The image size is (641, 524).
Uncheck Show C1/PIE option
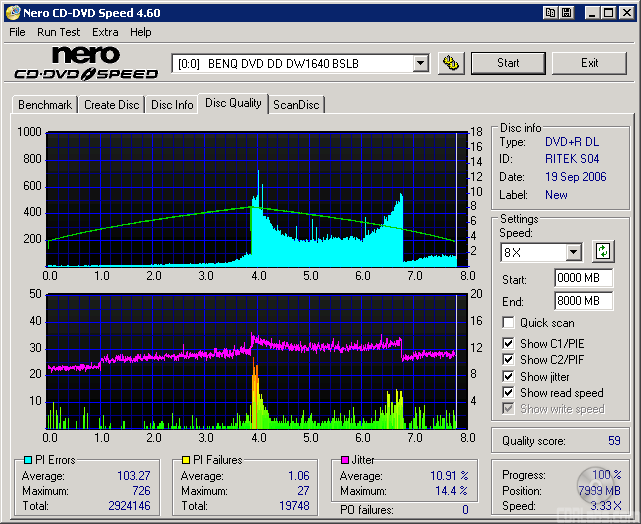coord(509,344)
